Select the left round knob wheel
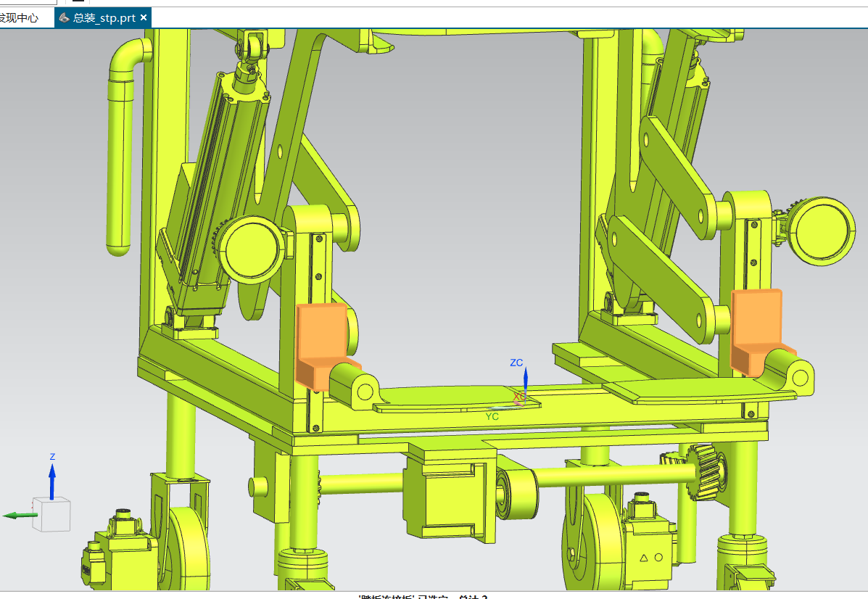 click(252, 249)
